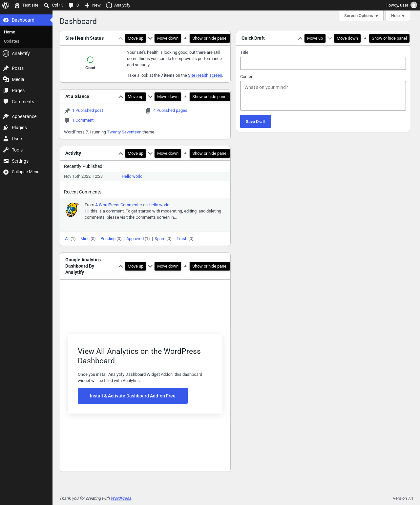
Task: Move Analytify panel down arrow
Action: click(x=150, y=266)
